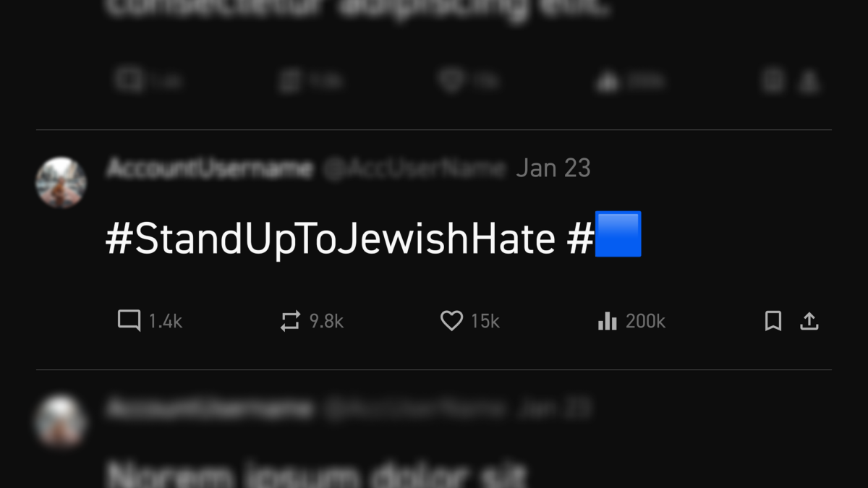Screen dimensions: 868x488
Task: Click the reply icon on the top post
Action: coord(129,81)
